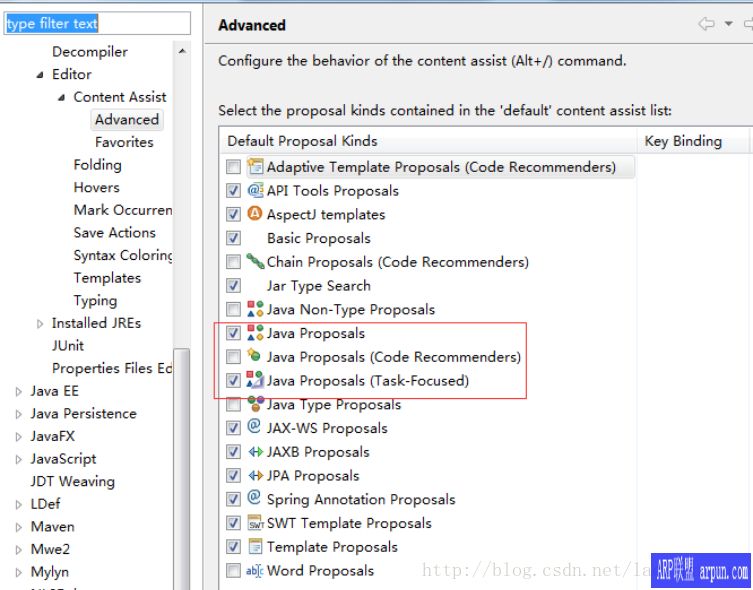Uncheck the Java Proposals checkbox
This screenshot has height=590, width=753.
pos(233,333)
